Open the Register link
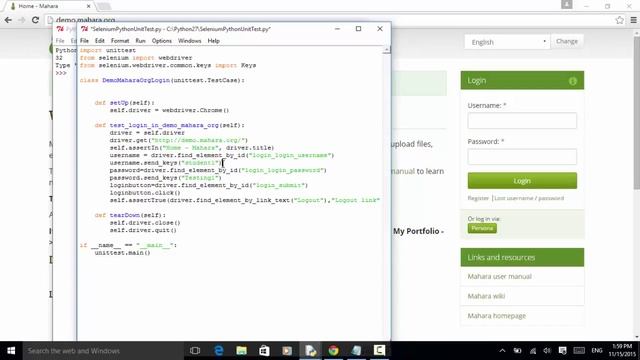Image resolution: width=640 pixels, height=360 pixels. (478, 198)
